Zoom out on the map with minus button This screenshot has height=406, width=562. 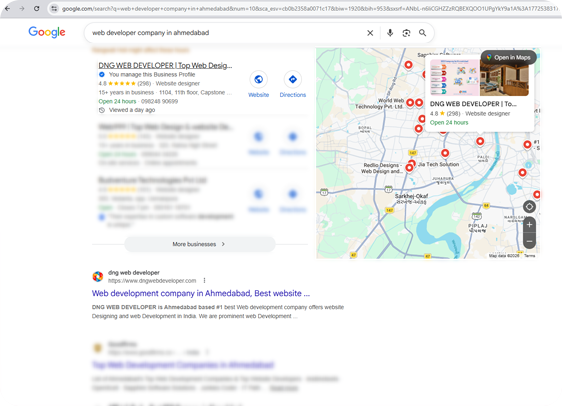[529, 241]
